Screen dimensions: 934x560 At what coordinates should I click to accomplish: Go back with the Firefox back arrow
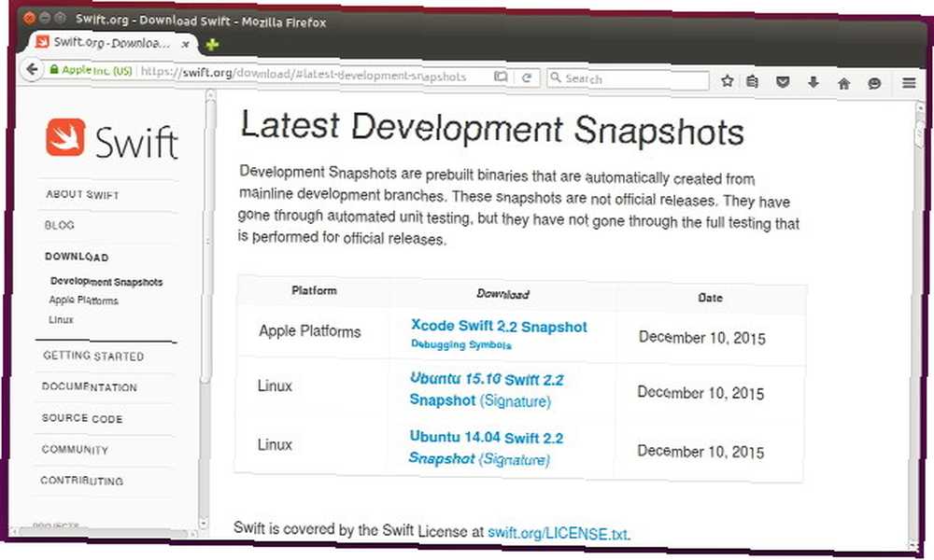click(x=32, y=70)
